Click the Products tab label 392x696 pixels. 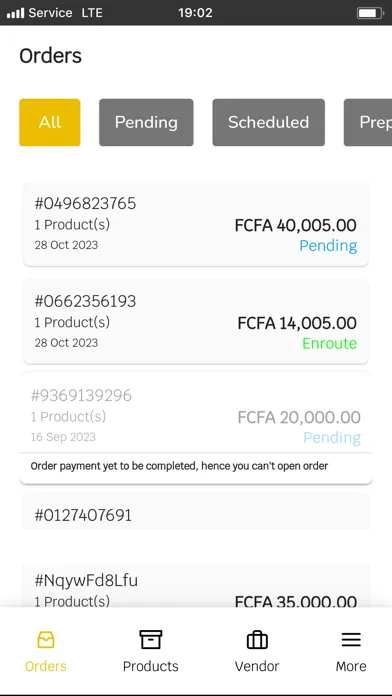pos(150,666)
